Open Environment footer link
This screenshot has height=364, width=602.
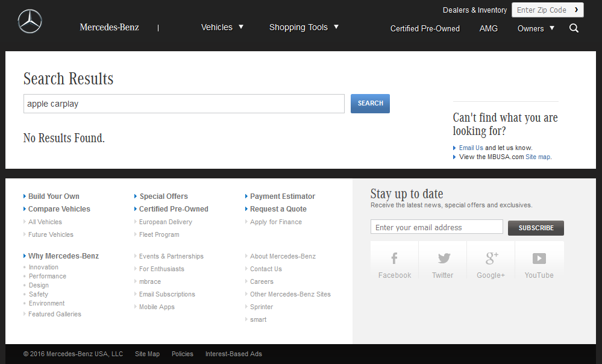click(46, 303)
